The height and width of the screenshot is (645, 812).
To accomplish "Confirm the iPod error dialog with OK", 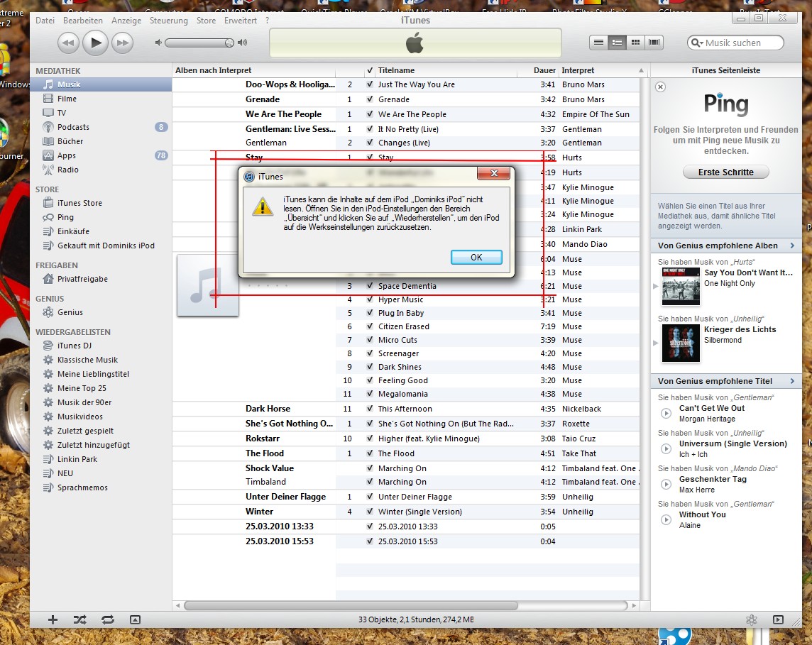I will click(476, 258).
